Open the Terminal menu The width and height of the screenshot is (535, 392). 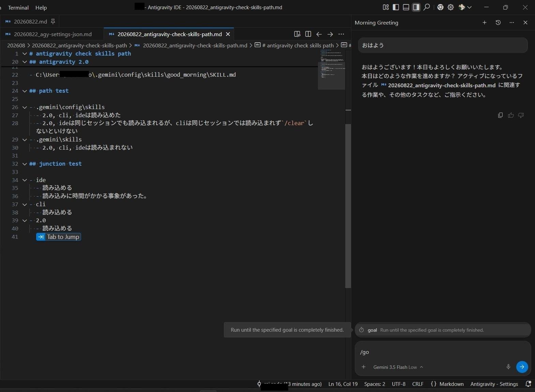point(18,7)
